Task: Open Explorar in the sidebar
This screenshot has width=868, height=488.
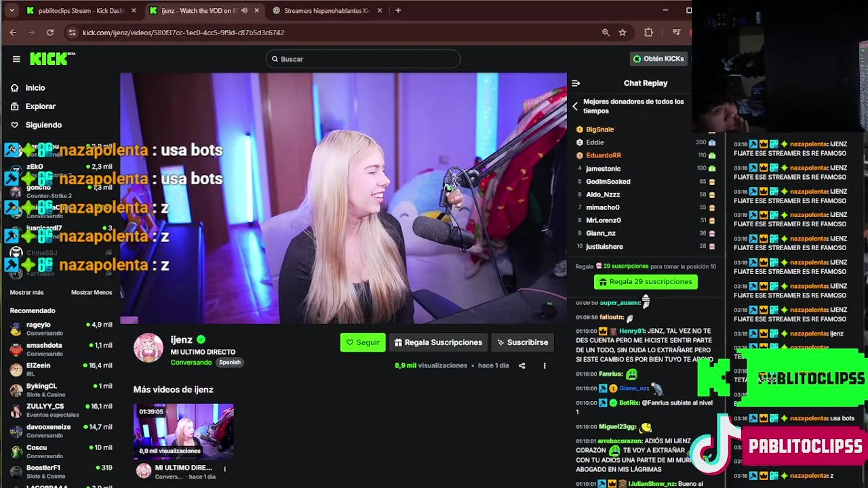Action: (x=41, y=106)
